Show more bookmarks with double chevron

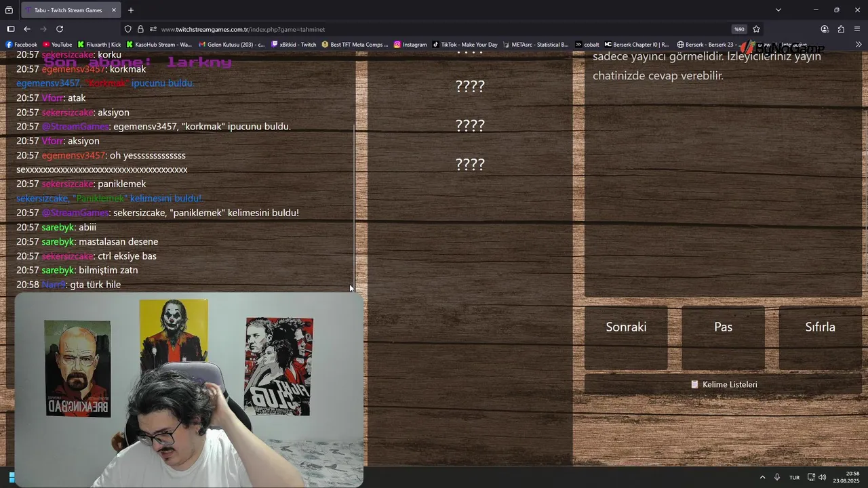[x=859, y=45]
